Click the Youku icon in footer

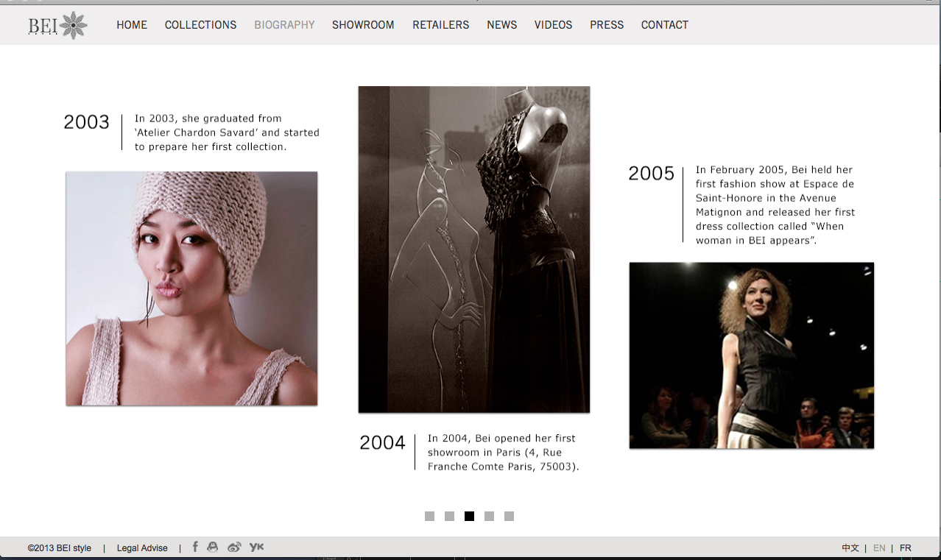click(x=256, y=547)
